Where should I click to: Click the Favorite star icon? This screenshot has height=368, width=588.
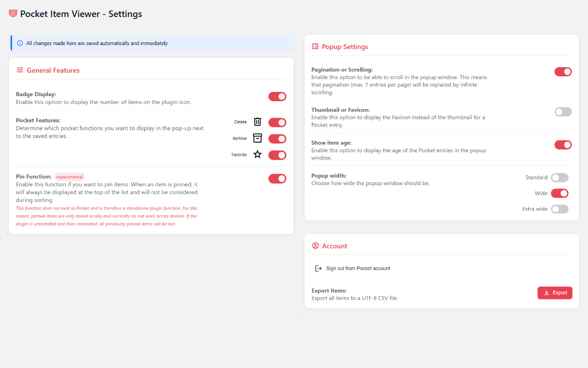pyautogui.click(x=258, y=155)
